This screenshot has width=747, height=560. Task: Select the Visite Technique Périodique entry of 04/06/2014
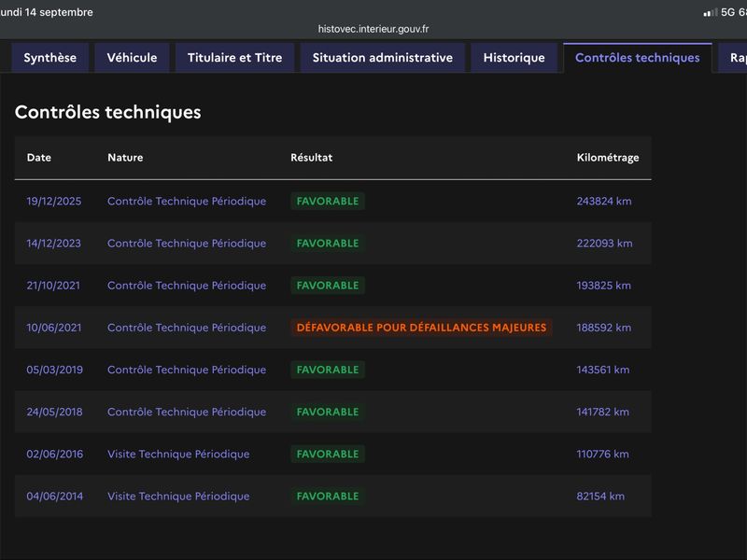pos(178,497)
